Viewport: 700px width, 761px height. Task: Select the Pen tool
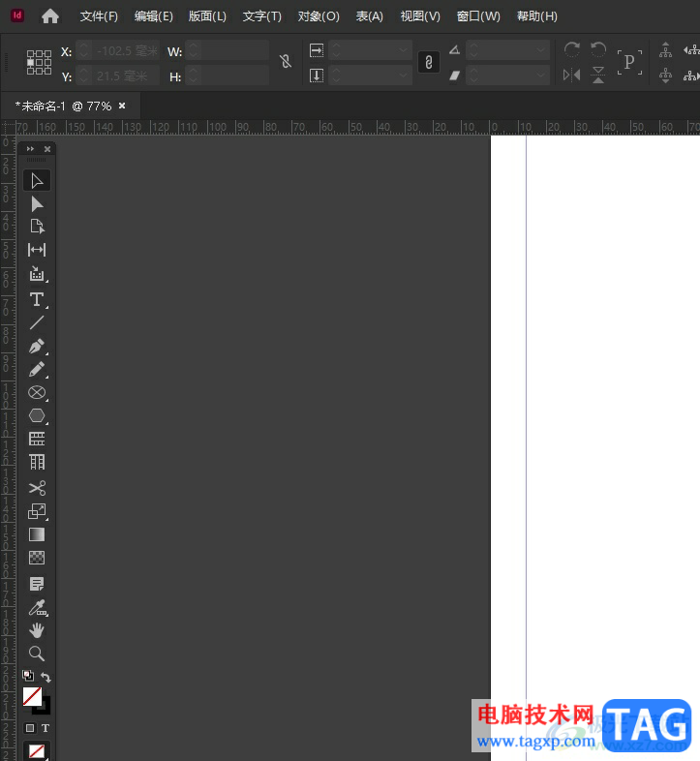point(37,346)
